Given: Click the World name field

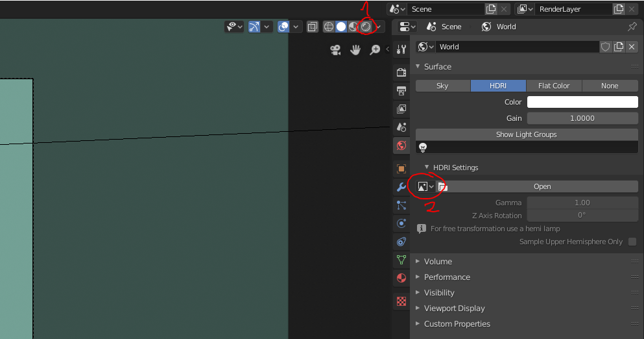Looking at the screenshot, I should [518, 47].
